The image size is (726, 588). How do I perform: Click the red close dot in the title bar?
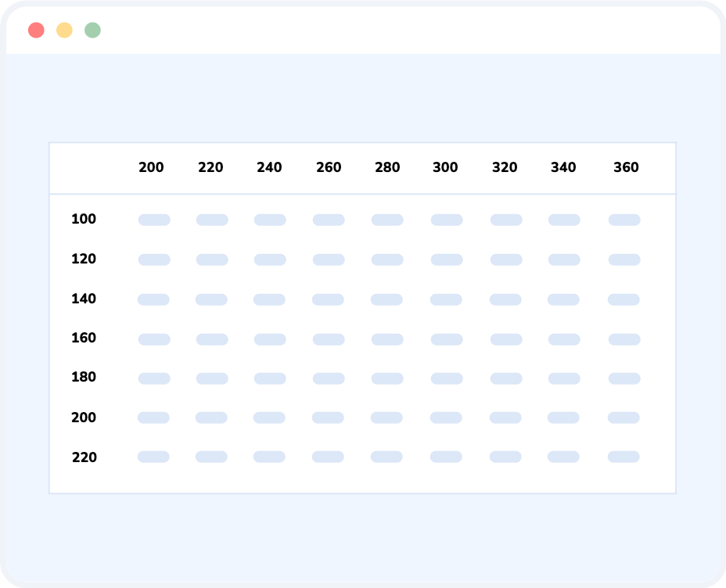point(36,30)
